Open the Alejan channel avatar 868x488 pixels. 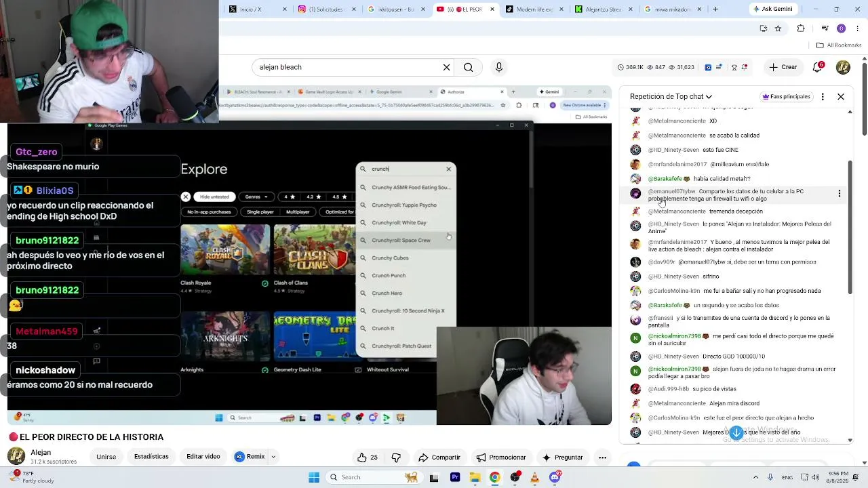coord(16,456)
